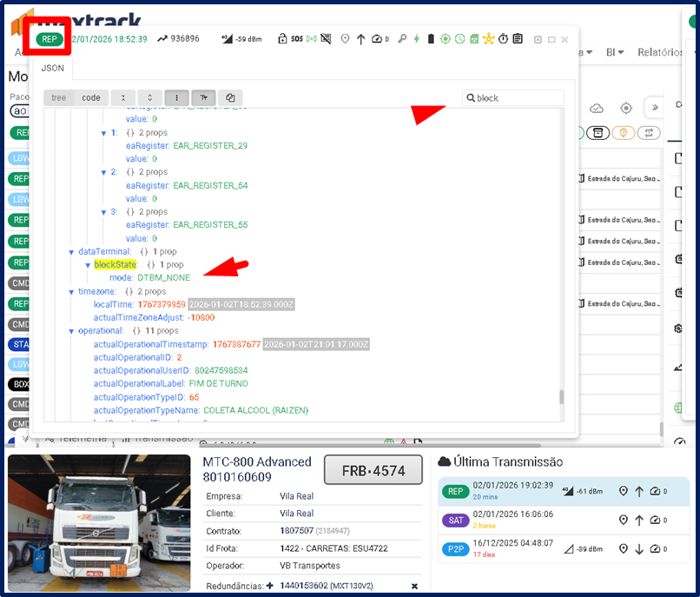Collapse the timezone node

pyautogui.click(x=71, y=291)
